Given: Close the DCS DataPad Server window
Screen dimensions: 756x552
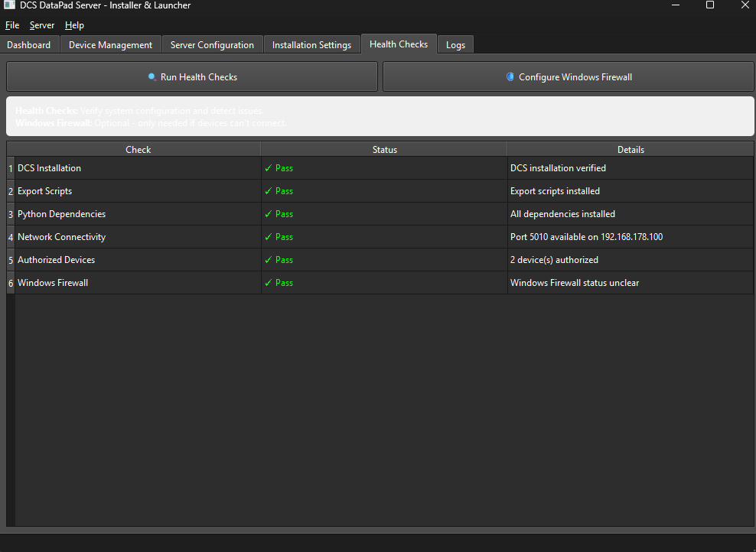Looking at the screenshot, I should point(745,5).
